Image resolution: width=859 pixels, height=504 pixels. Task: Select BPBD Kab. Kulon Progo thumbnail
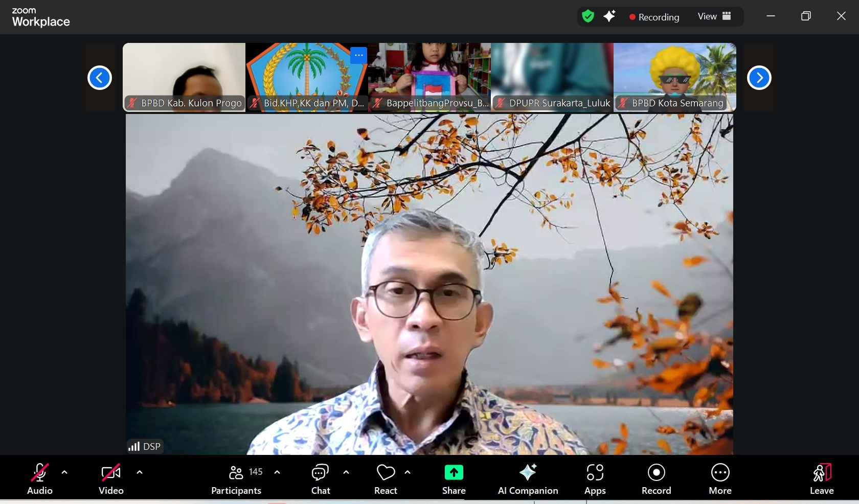pyautogui.click(x=184, y=77)
